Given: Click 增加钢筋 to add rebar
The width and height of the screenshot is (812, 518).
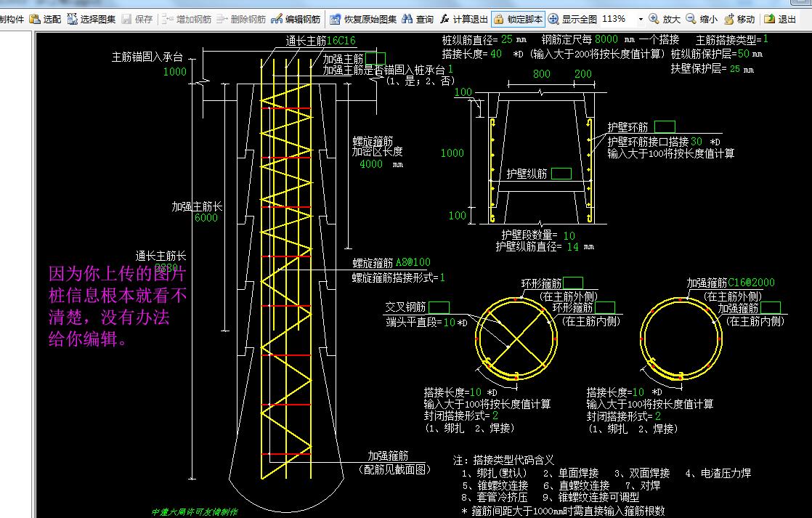Looking at the screenshot, I should 187,19.
